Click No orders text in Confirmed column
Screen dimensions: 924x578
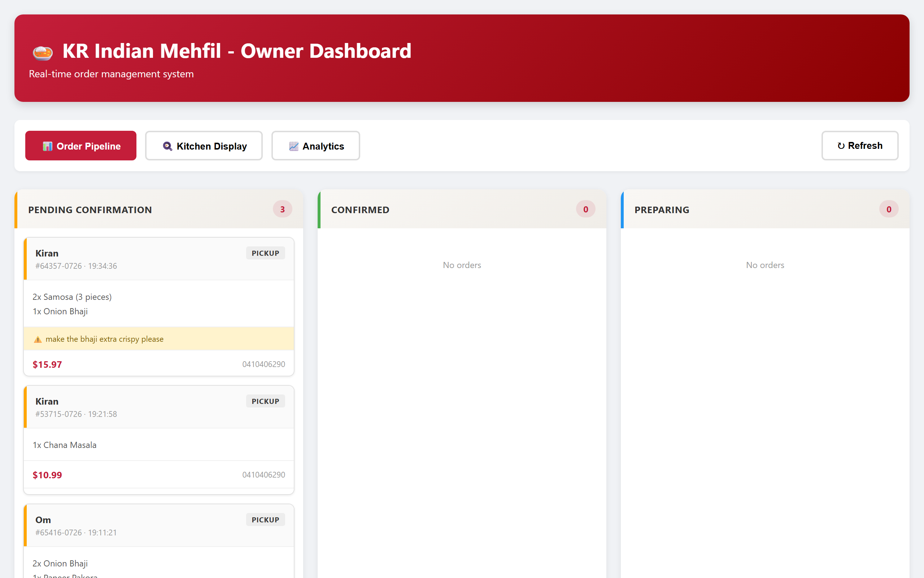pos(462,265)
